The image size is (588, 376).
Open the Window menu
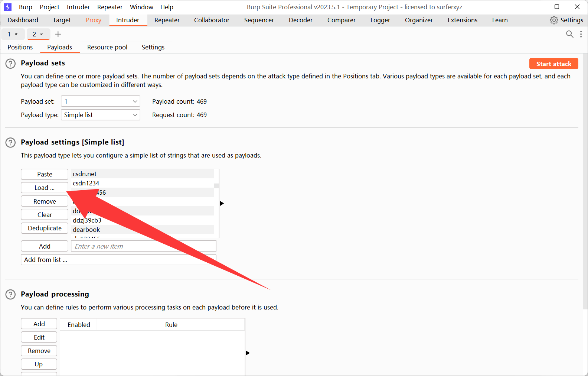click(141, 7)
